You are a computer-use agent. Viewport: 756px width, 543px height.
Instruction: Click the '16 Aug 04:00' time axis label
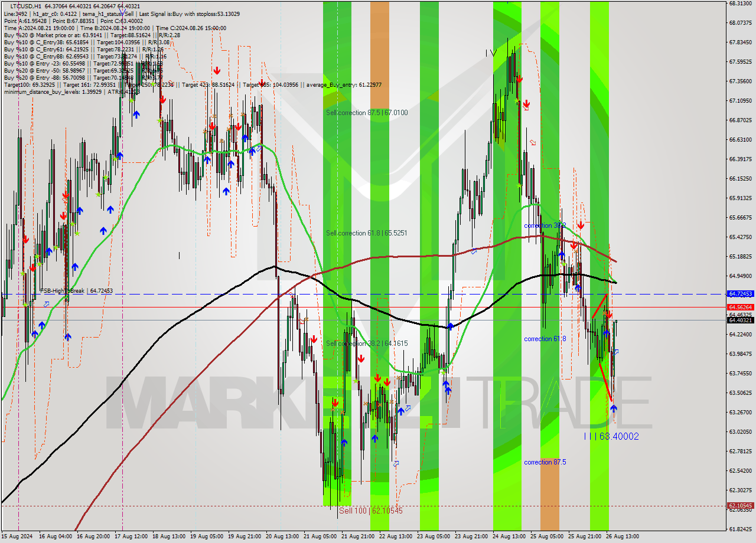point(56,537)
